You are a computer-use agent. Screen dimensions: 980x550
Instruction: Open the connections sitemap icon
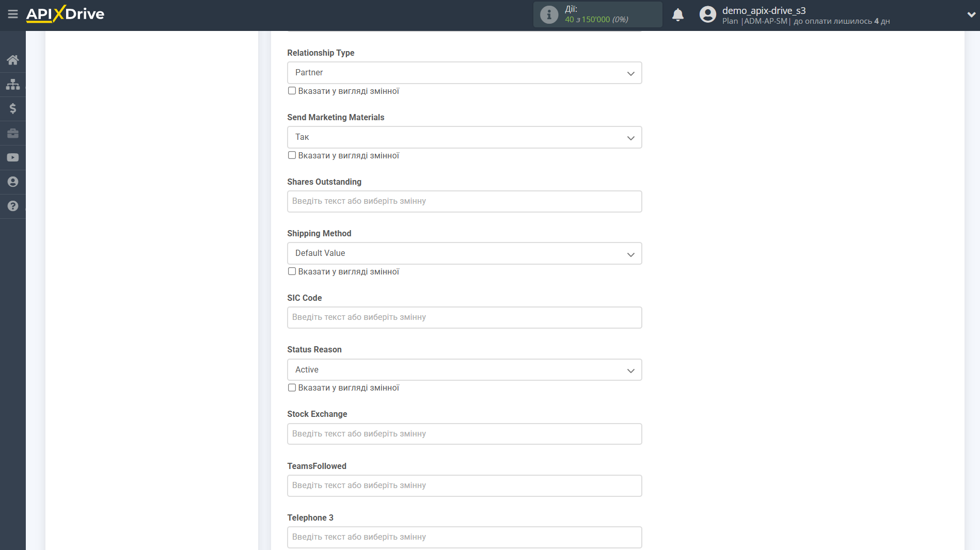click(13, 84)
